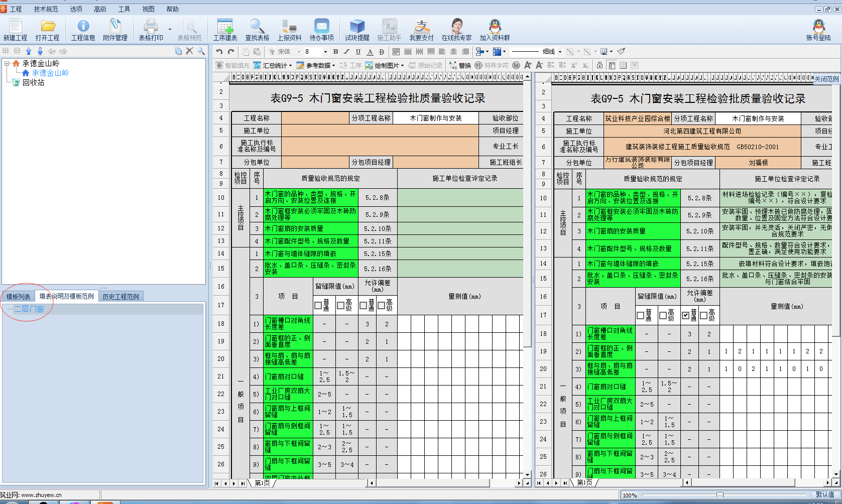The width and height of the screenshot is (842, 504).
Task: Open 待办事项 envelope icon
Action: (x=321, y=30)
